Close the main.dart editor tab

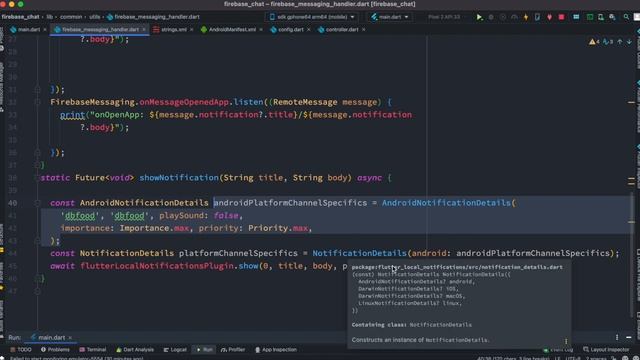click(45, 30)
